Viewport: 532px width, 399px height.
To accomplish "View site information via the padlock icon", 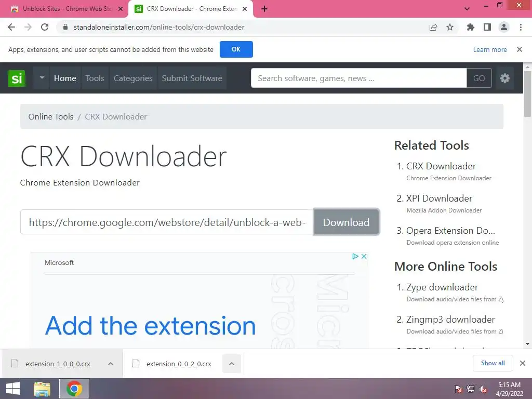I will [x=65, y=27].
